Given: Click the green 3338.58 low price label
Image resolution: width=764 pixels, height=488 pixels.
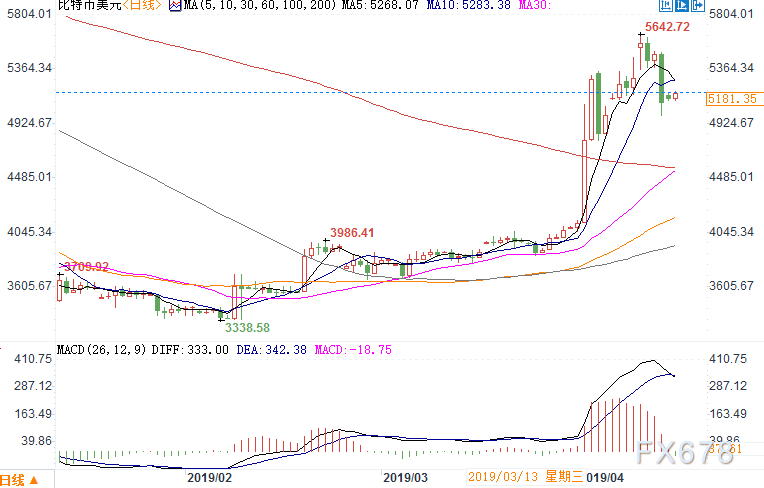Looking at the screenshot, I should [x=247, y=328].
